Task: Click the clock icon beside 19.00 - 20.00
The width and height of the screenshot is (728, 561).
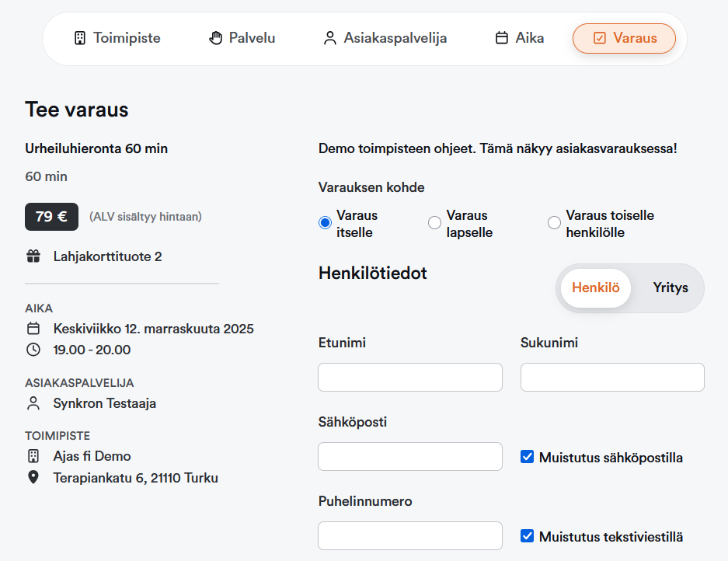Action: click(x=33, y=350)
